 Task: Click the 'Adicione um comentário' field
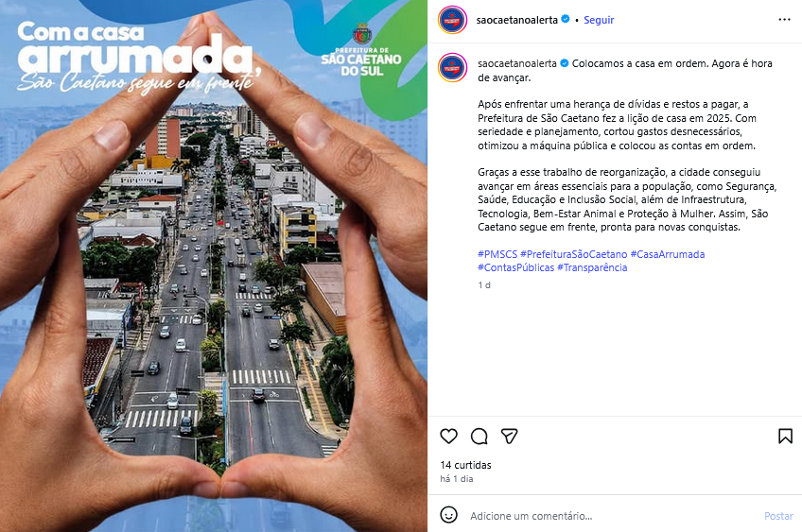click(x=611, y=516)
